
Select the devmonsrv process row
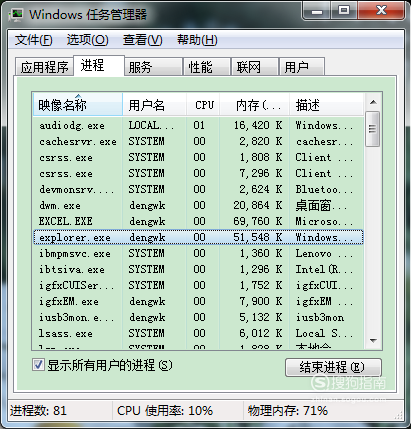(198, 189)
